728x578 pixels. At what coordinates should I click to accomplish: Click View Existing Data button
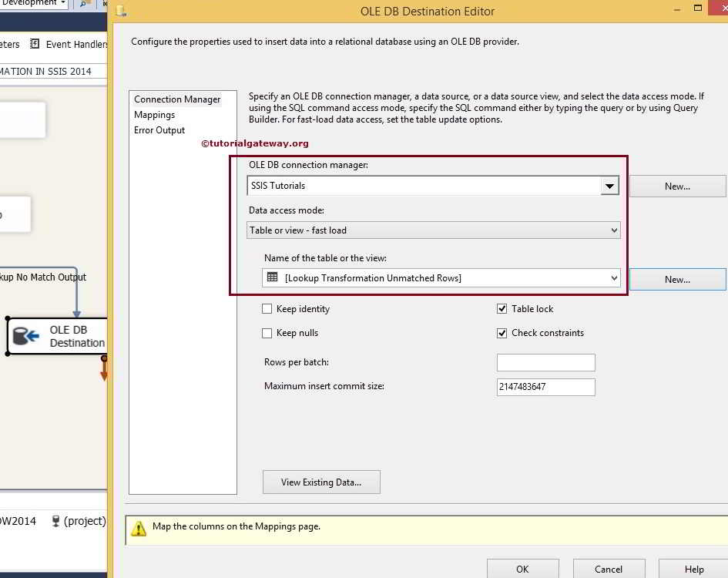pyautogui.click(x=321, y=482)
